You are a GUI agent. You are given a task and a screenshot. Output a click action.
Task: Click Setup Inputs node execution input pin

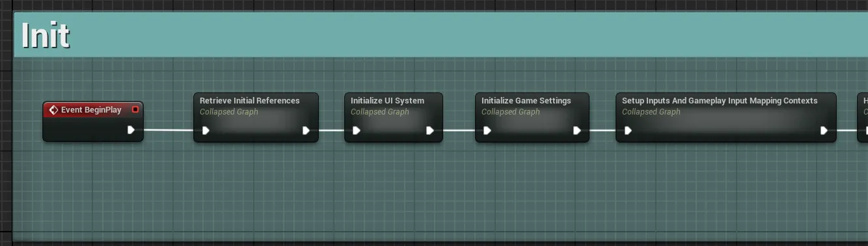point(628,130)
